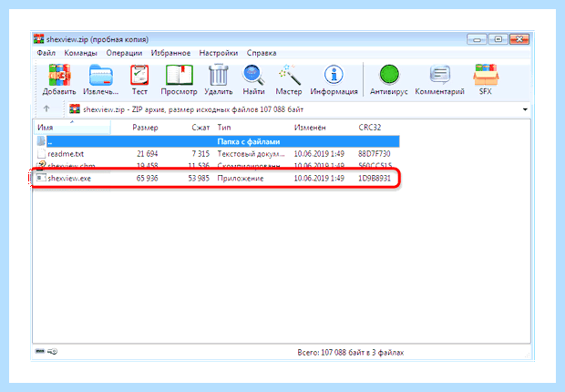Click shexview.exe date 10.06.2019 1:49
Viewport: 565px width, 392px height.
(x=319, y=178)
